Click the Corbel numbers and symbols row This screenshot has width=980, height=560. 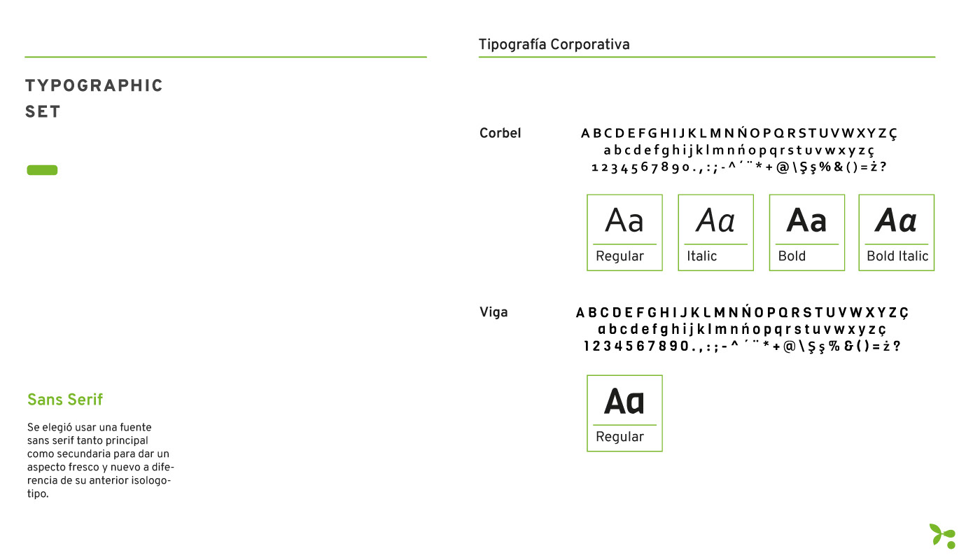tap(739, 167)
